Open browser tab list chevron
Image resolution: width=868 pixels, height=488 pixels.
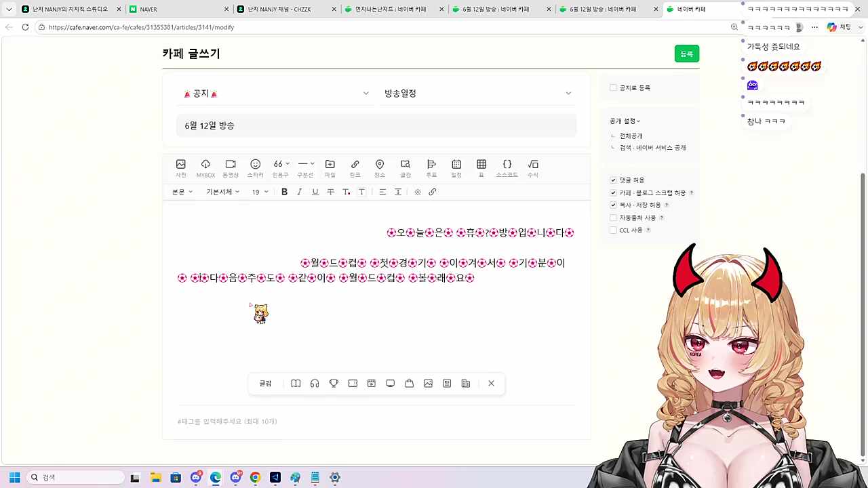[9, 9]
